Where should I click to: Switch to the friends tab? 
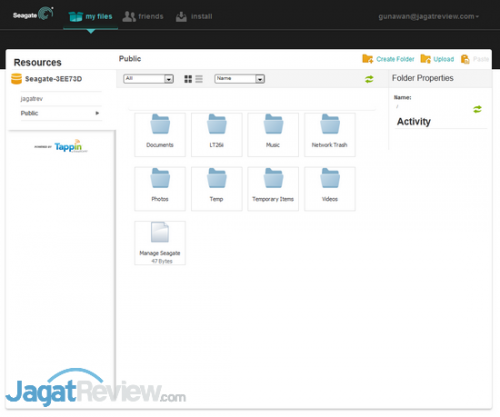tap(143, 16)
